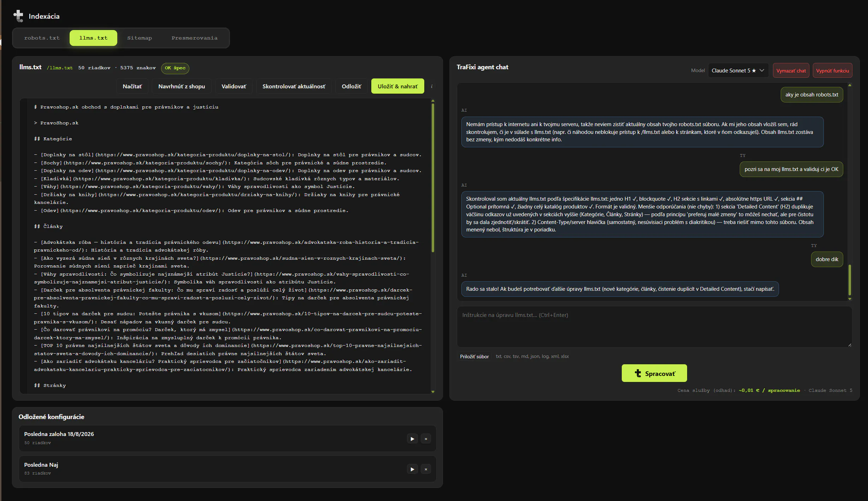Open the Sitemap tab
The image size is (868, 501).
[x=140, y=38]
